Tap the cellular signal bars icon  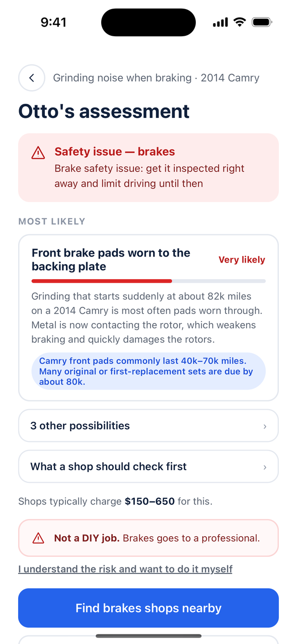(x=220, y=22)
